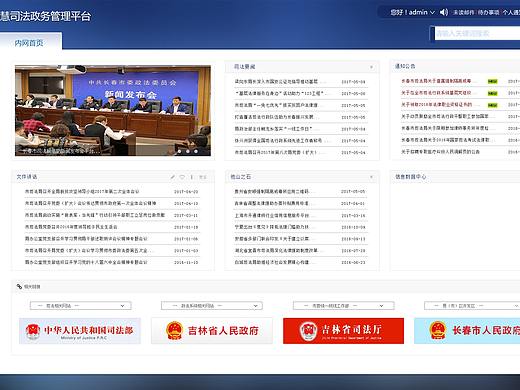Click the third green NEW badge in 通知公告

[492, 105]
